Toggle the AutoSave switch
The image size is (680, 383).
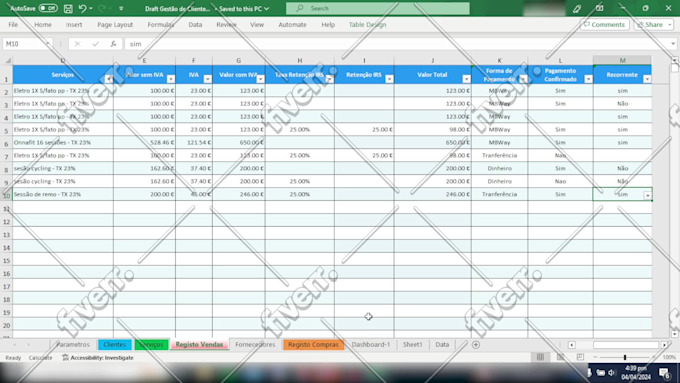tap(48, 8)
